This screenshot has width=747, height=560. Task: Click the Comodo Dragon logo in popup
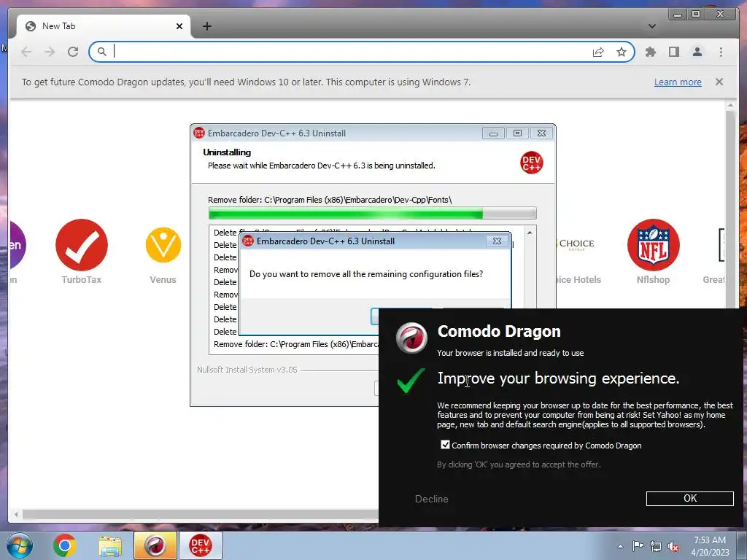tap(411, 338)
